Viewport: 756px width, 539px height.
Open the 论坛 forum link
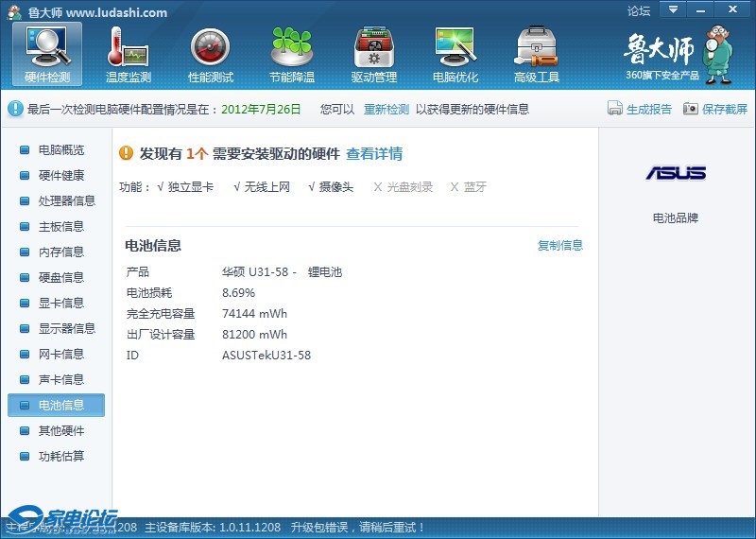(x=639, y=10)
